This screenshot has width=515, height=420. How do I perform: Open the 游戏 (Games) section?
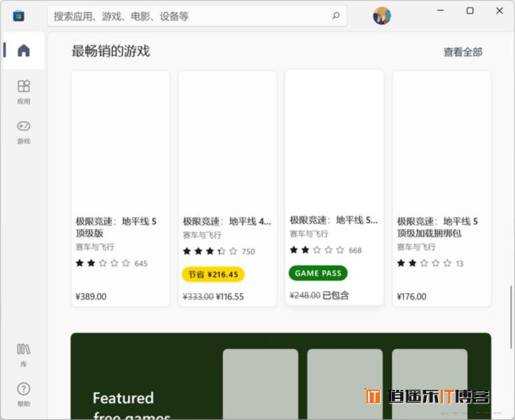24,132
